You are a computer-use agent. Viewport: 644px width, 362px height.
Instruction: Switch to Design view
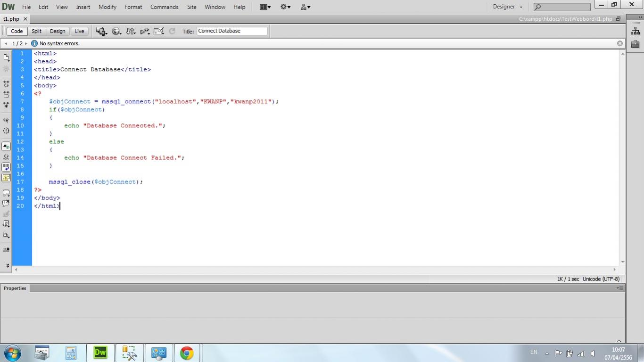point(58,31)
